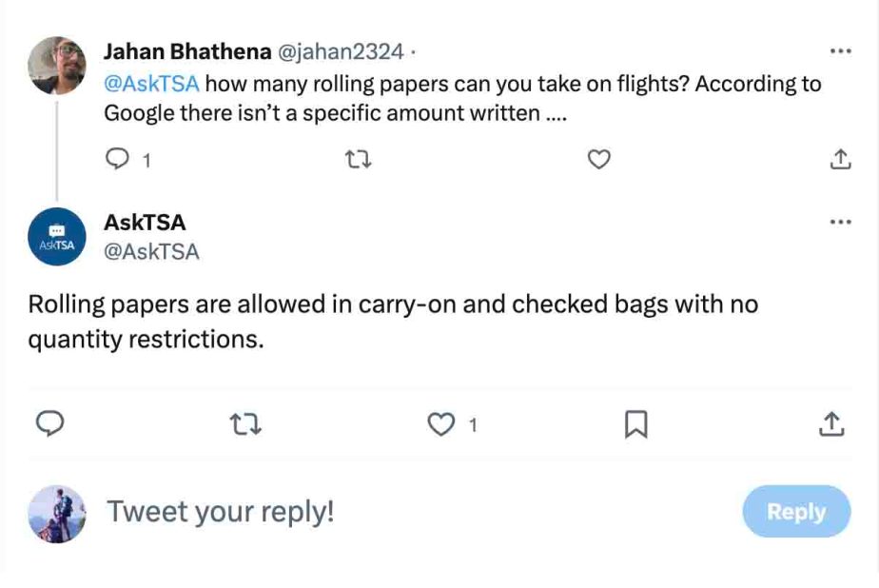Image resolution: width=879 pixels, height=588 pixels.
Task: Retweet Jahan Bhathena's rolling papers question
Action: tap(357, 160)
